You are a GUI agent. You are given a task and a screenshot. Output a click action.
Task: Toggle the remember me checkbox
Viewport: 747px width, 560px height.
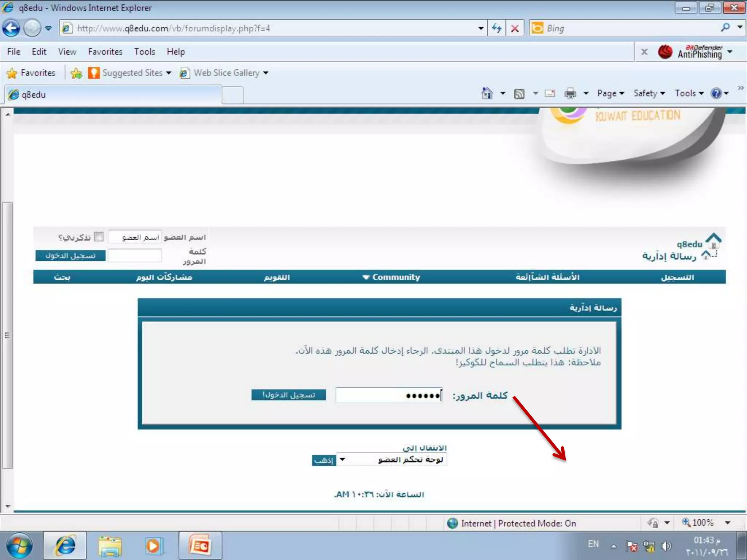[98, 237]
